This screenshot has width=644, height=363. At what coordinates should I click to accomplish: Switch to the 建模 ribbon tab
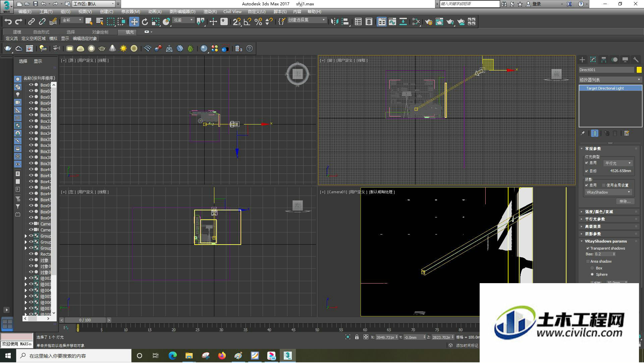(x=17, y=32)
